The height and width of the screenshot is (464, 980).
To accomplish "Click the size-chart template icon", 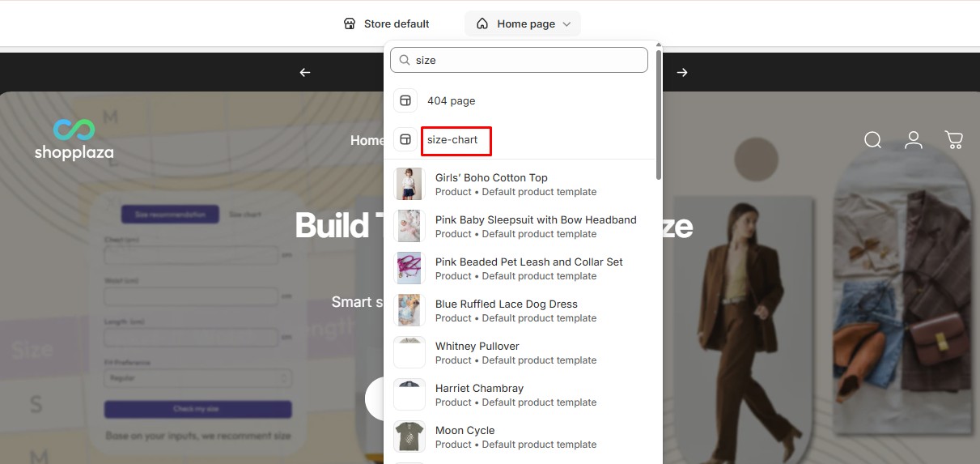I will click(405, 140).
